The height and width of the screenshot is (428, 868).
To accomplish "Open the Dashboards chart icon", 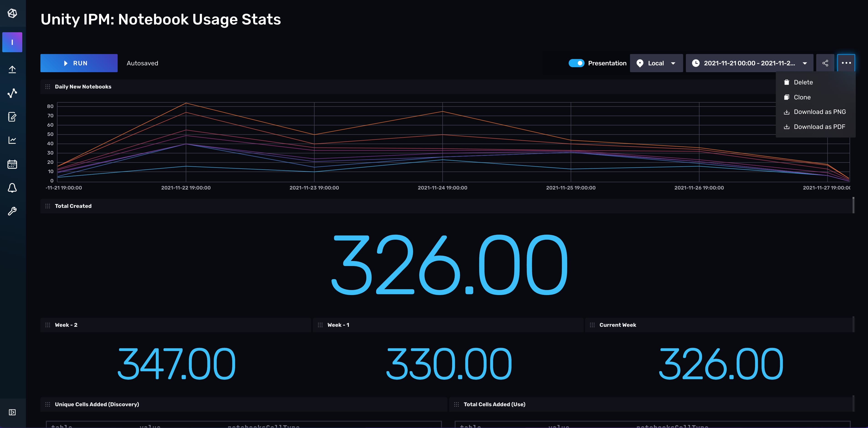I will click(x=12, y=140).
